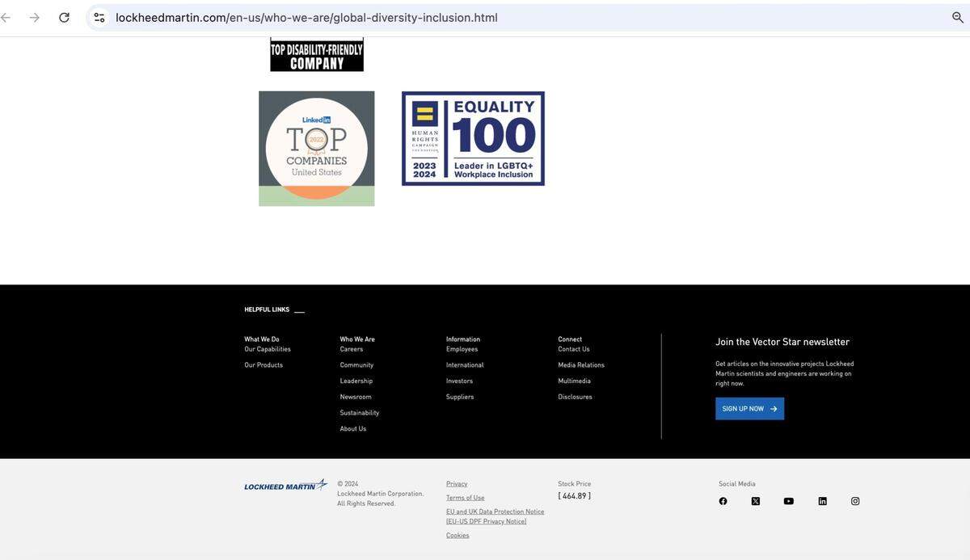Click the Connect footer heading
The width and height of the screenshot is (970, 560).
[x=570, y=339]
